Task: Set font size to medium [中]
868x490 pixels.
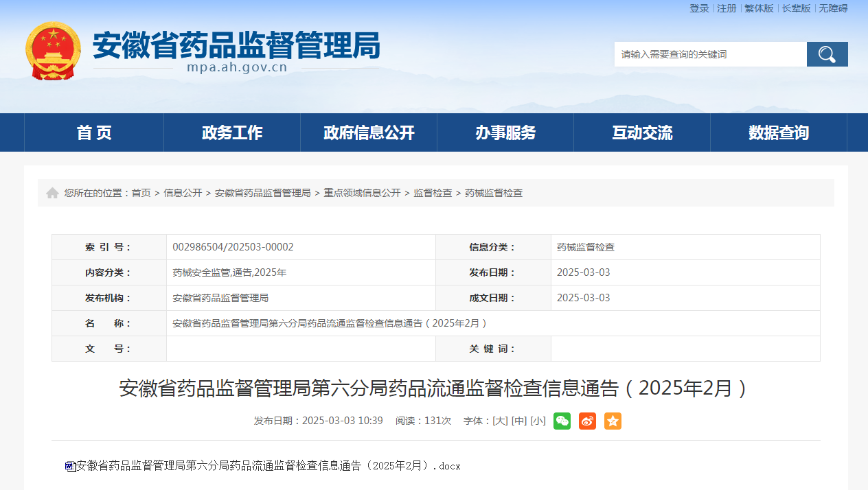Action: [x=519, y=421]
